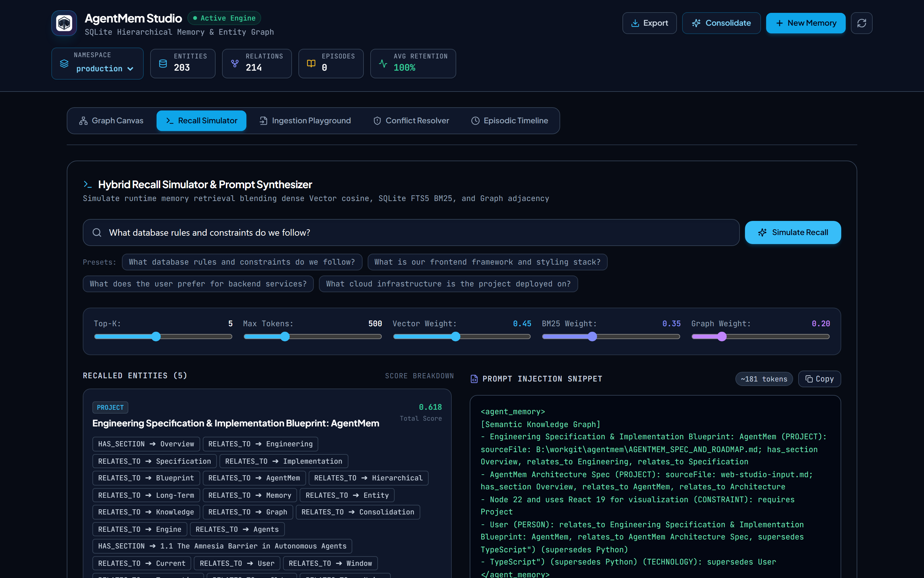Click the recall query input field

[x=411, y=232]
